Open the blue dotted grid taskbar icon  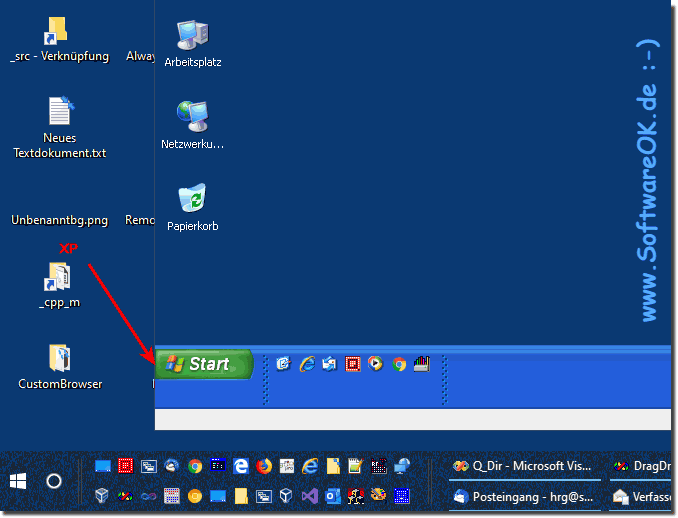point(402,496)
